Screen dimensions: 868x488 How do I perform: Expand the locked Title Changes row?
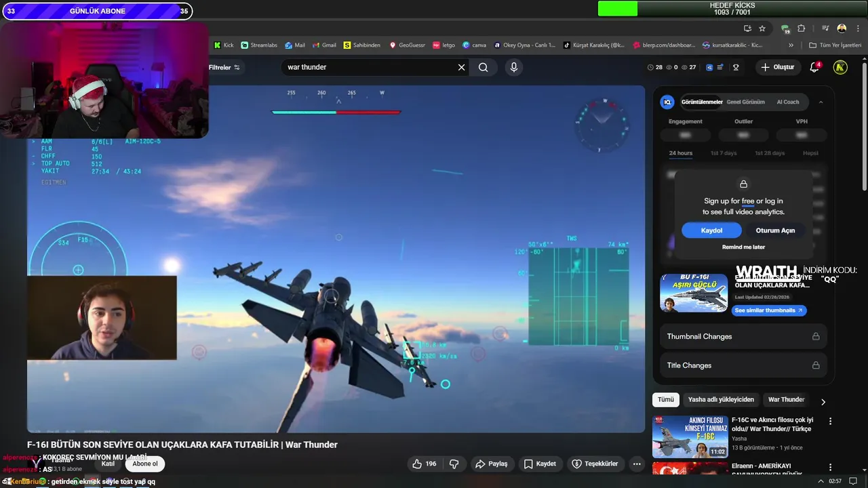(x=743, y=365)
